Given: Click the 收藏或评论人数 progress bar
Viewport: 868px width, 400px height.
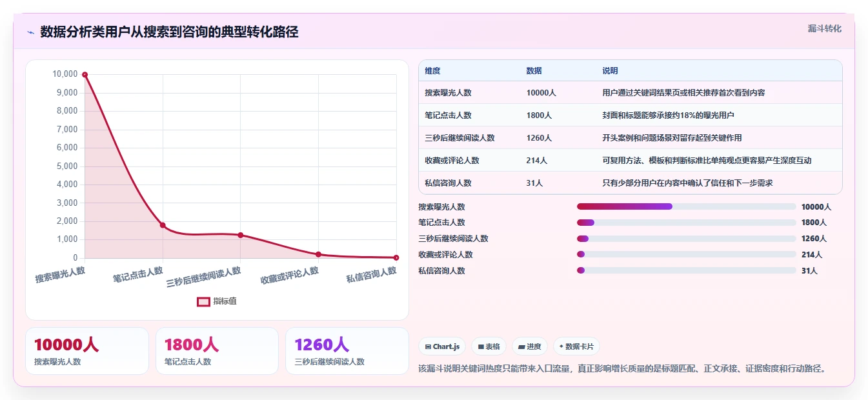Looking at the screenshot, I should (x=687, y=255).
